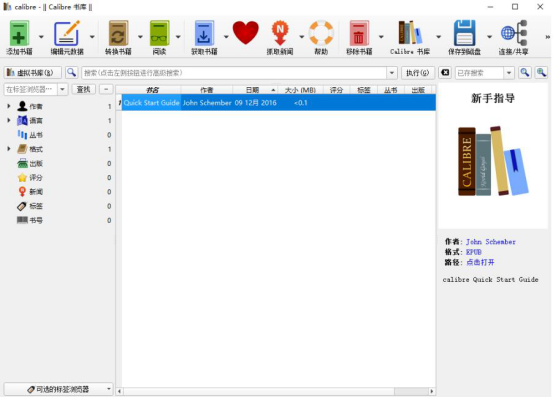Expand the Formats tree node
The height and width of the screenshot is (398, 553).
pyautogui.click(x=9, y=149)
